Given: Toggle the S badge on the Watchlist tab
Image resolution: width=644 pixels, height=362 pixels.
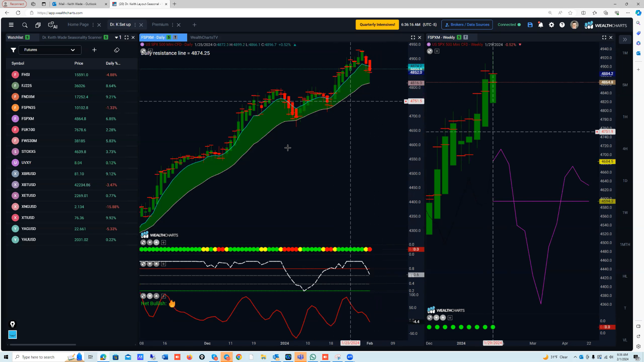Looking at the screenshot, I should pyautogui.click(x=27, y=38).
